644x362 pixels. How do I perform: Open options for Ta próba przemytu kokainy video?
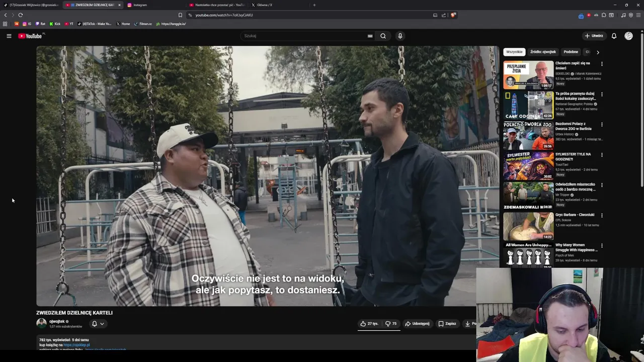[x=602, y=94]
